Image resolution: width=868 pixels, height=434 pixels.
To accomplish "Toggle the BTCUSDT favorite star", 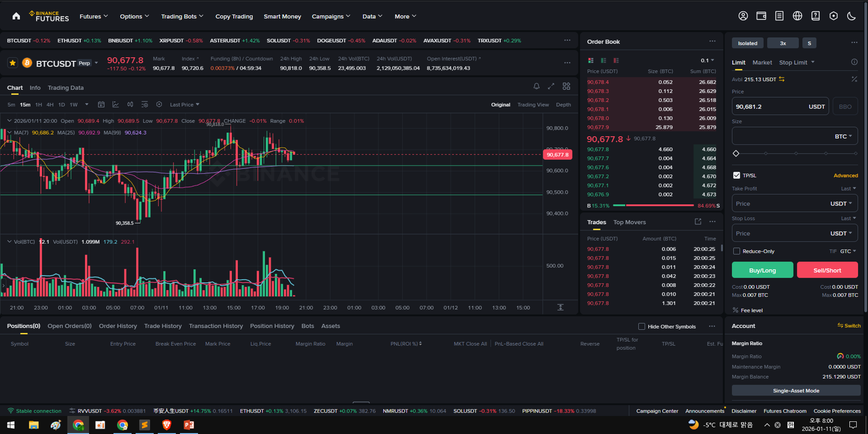I will pyautogui.click(x=13, y=63).
